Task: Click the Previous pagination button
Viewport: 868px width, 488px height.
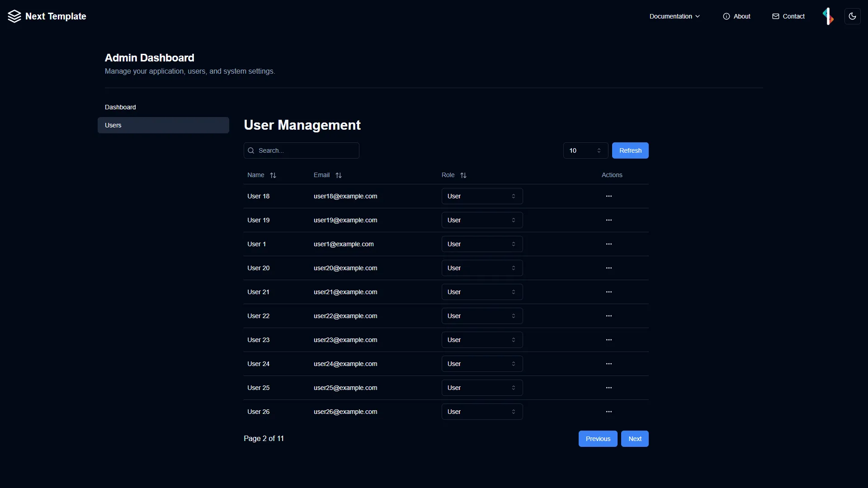Action: tap(598, 438)
